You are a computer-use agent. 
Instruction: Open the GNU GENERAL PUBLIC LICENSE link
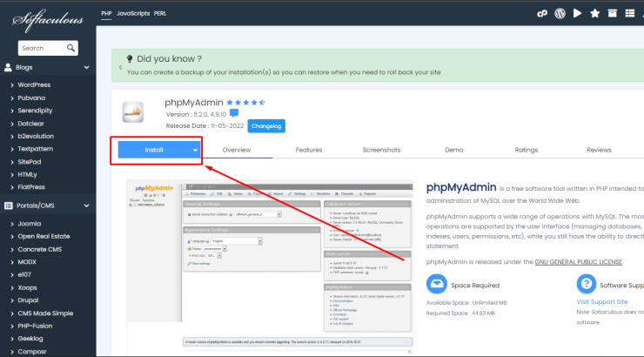578,262
